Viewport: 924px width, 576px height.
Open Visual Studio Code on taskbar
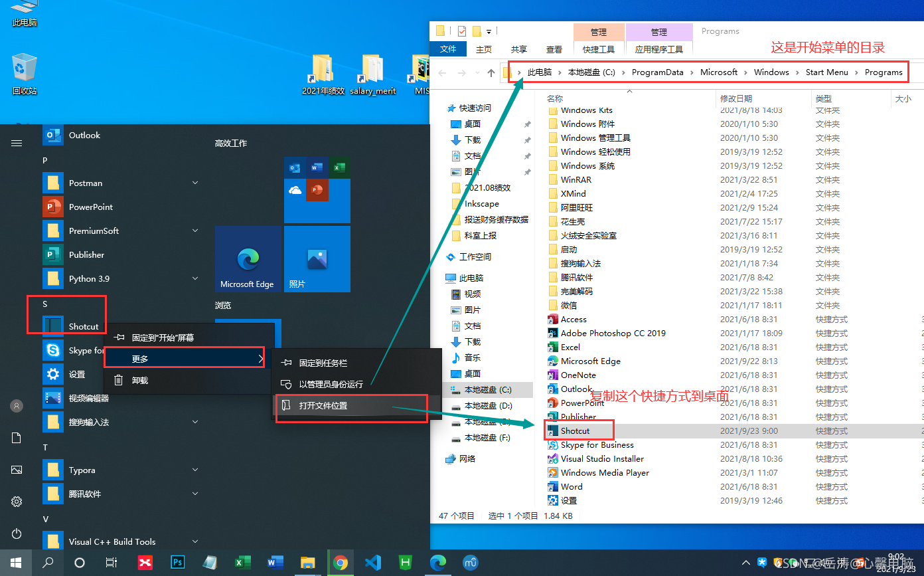point(372,563)
